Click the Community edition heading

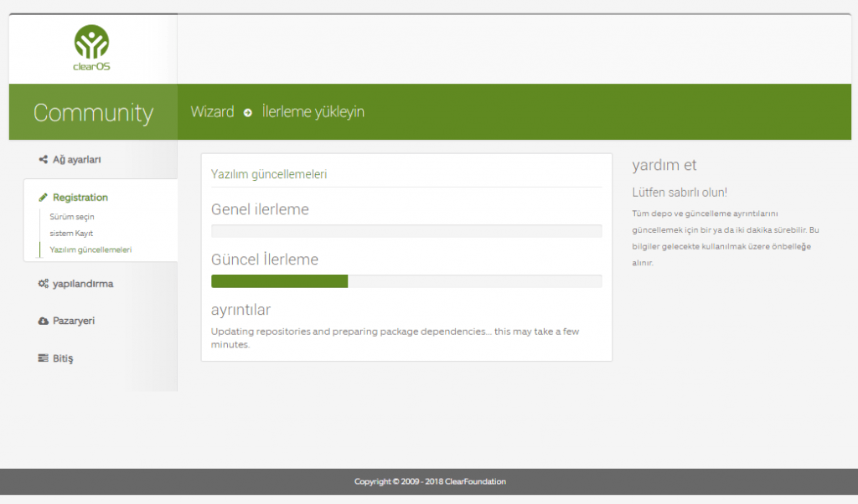(93, 112)
